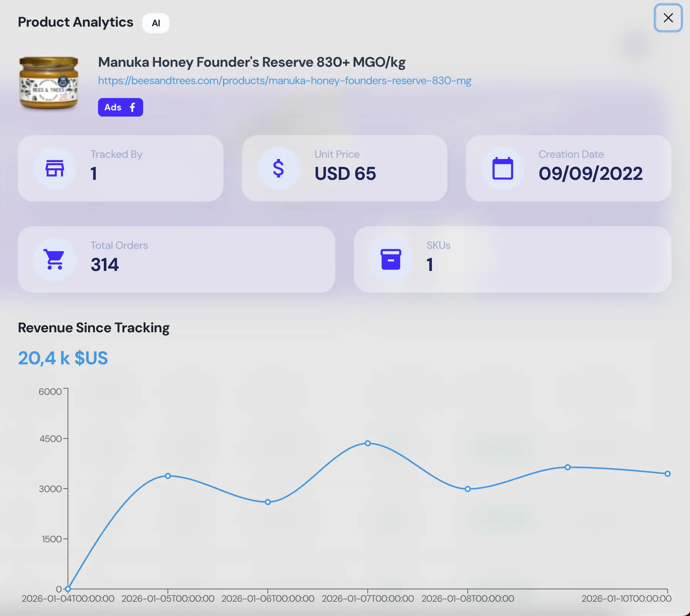Click the chart data point for 2026-01-08
690x616 pixels.
(x=468, y=489)
